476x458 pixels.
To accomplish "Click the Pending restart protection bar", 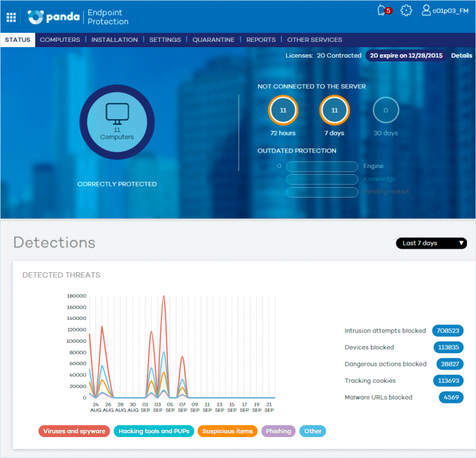I will click(x=322, y=192).
